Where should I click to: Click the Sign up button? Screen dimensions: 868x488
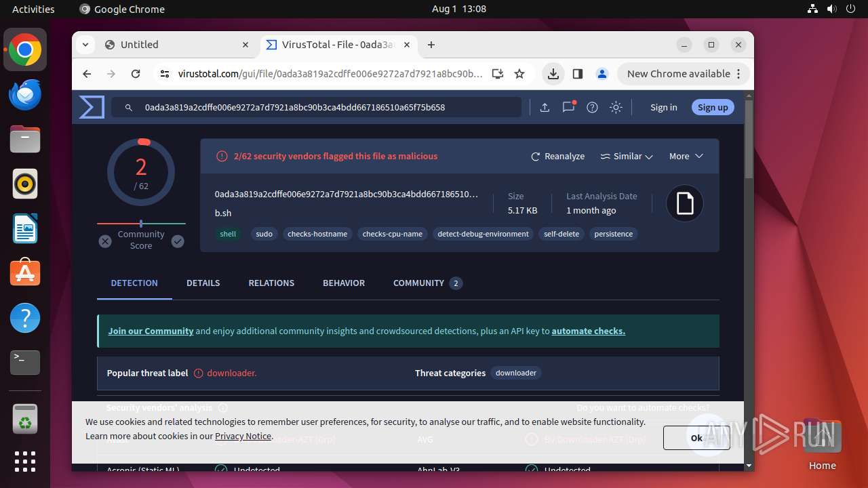713,107
